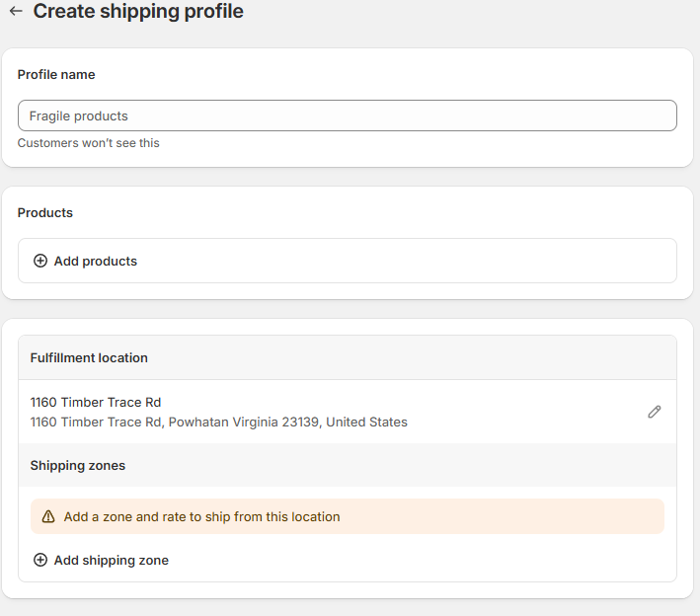Viewport: 700px width, 616px height.
Task: Click the "Customers won't see this" helper text
Action: coord(89,143)
